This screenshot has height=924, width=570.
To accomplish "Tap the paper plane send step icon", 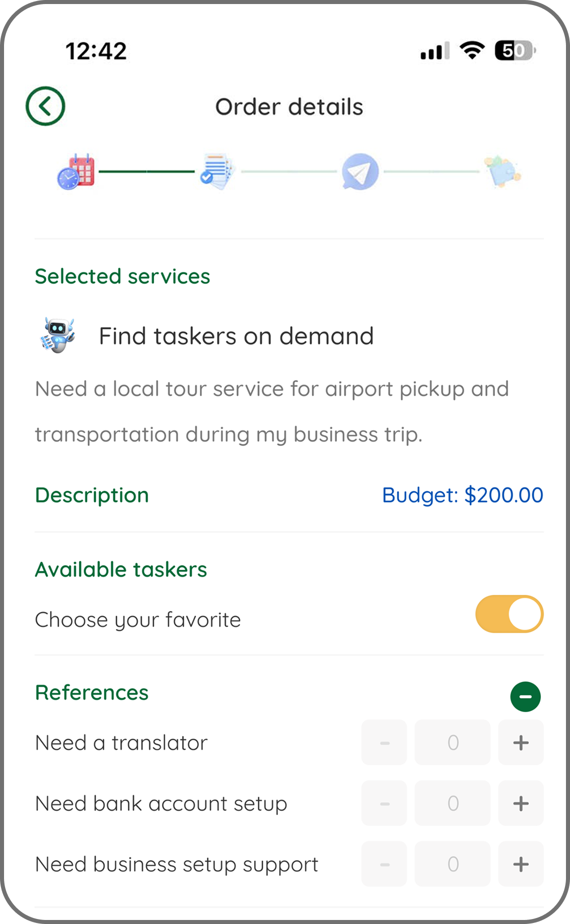I will pyautogui.click(x=360, y=172).
